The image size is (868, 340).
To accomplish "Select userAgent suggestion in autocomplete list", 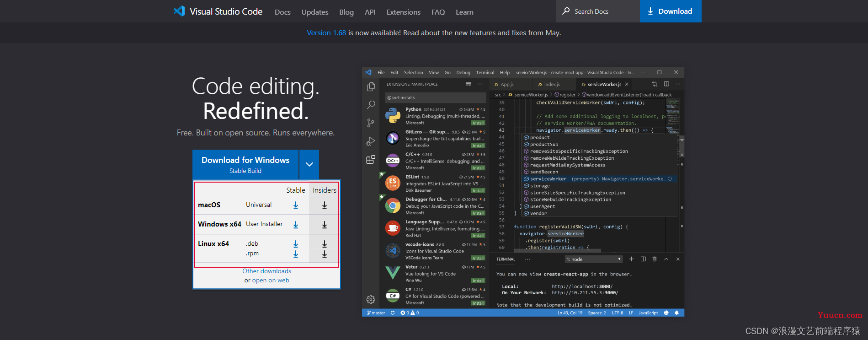I will point(599,206).
